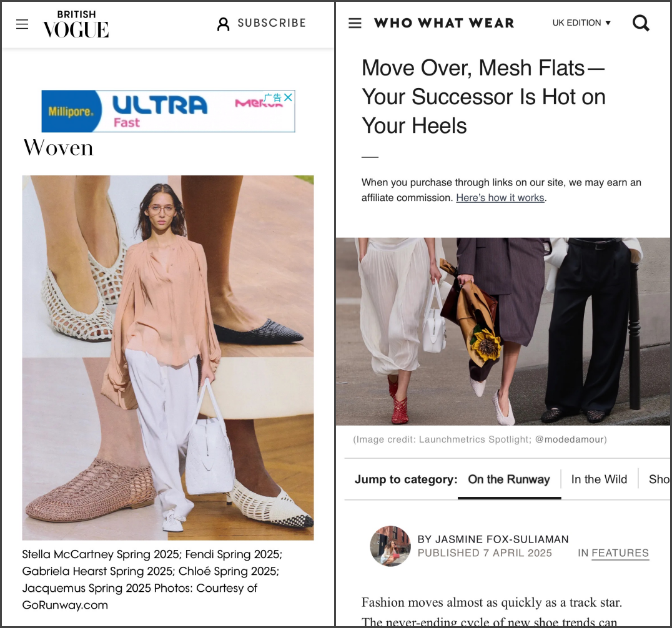Expand the UK Edition dropdown
The image size is (672, 628).
pos(581,22)
